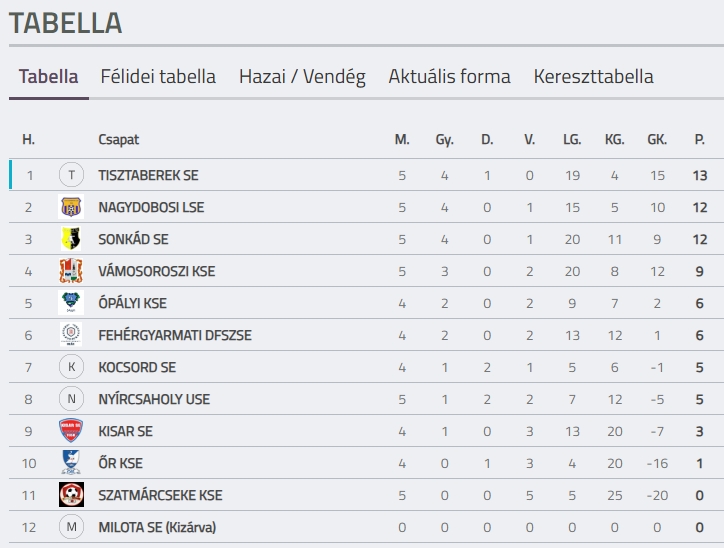
Task: Click the Nyírcsaholy USE letter badge
Action: [71, 399]
